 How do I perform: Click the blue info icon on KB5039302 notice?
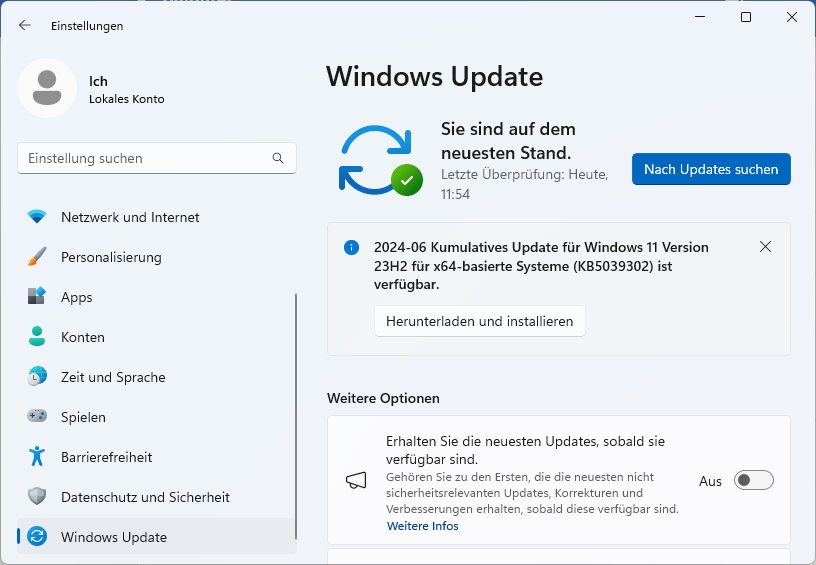[x=351, y=248]
